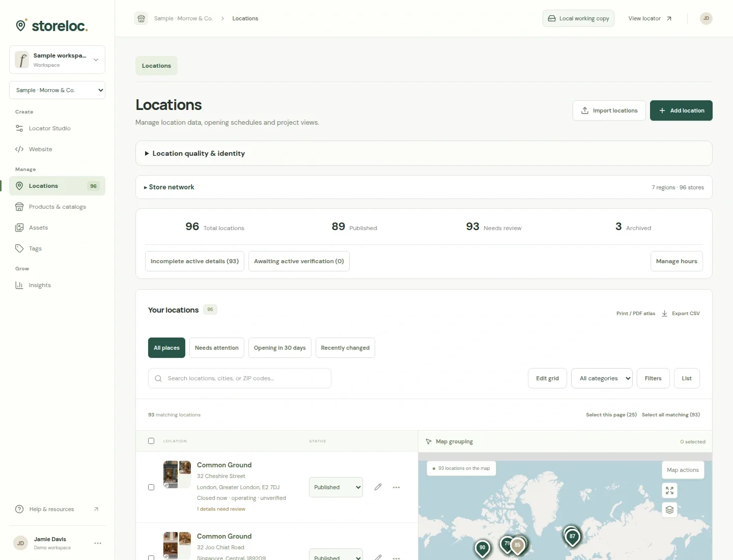Open the Assets section
The height and width of the screenshot is (560, 733).
57,228
